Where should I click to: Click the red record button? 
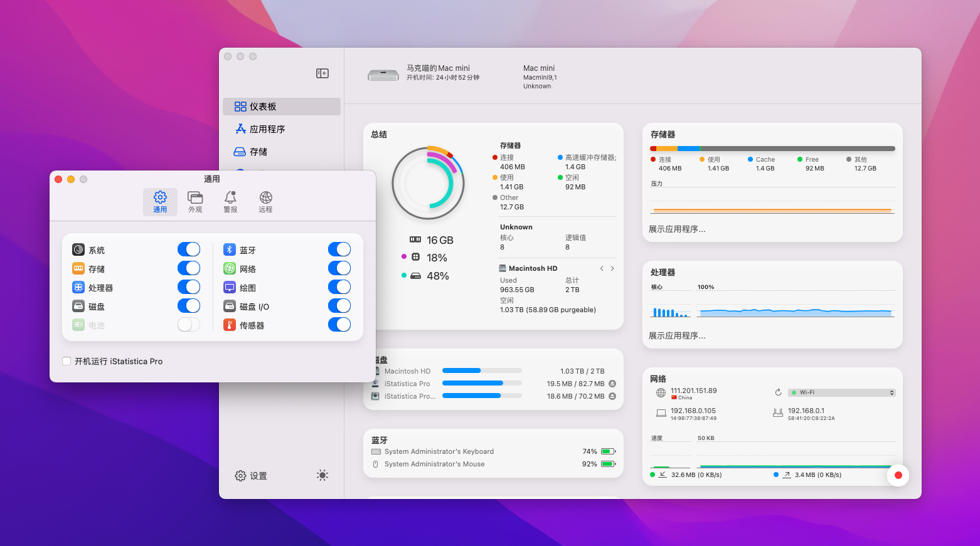[898, 475]
